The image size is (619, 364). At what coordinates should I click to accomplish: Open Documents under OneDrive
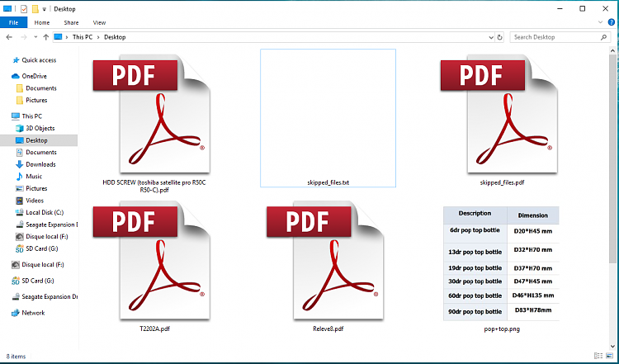tap(41, 88)
